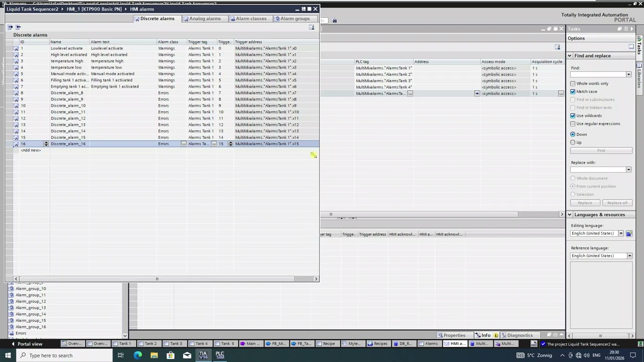Click Add new alarm row
644x362 pixels.
30,150
